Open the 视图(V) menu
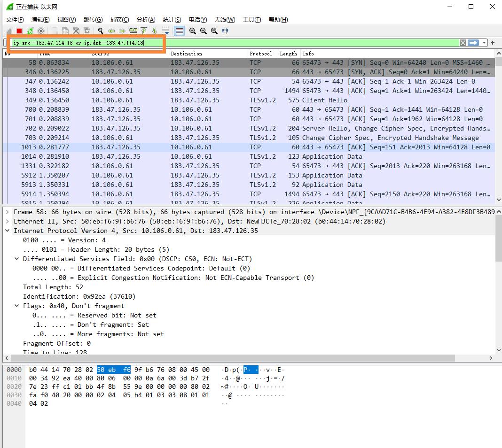This screenshot has width=502, height=448. pos(67,20)
